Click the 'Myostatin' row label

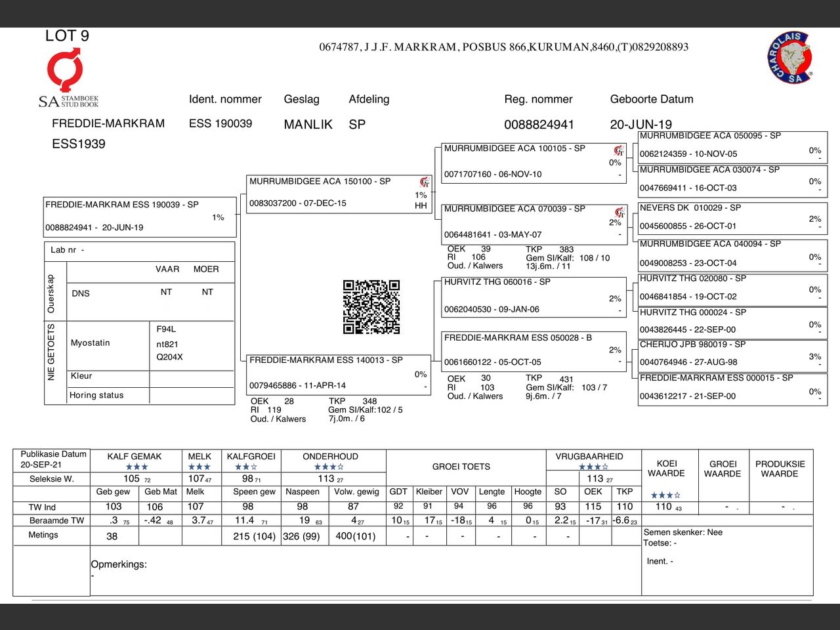click(91, 343)
